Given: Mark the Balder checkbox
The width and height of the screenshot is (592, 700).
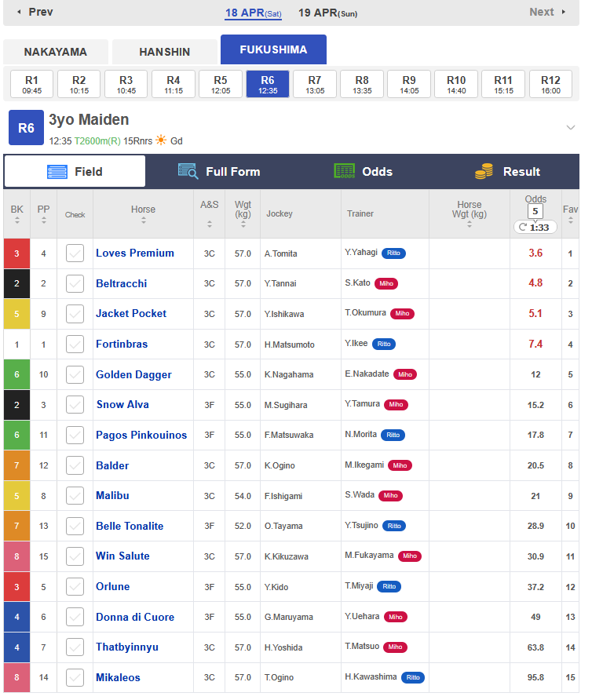Looking at the screenshot, I should click(75, 465).
